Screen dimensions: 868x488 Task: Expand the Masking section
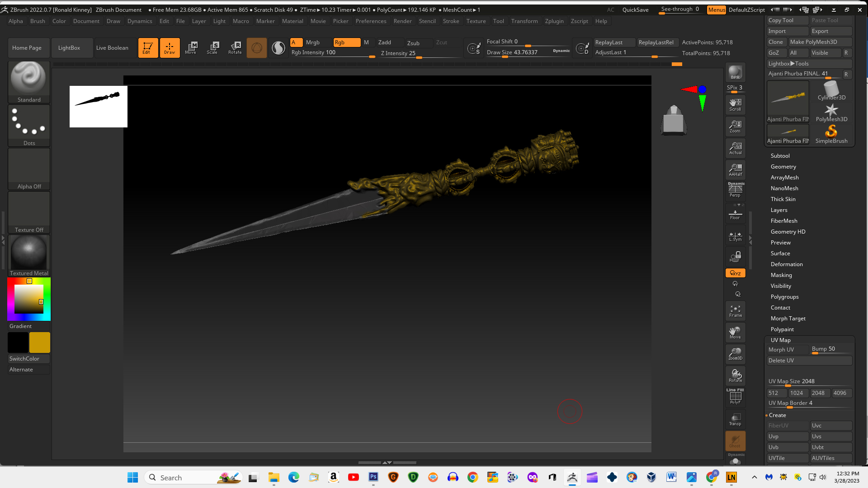click(x=781, y=275)
